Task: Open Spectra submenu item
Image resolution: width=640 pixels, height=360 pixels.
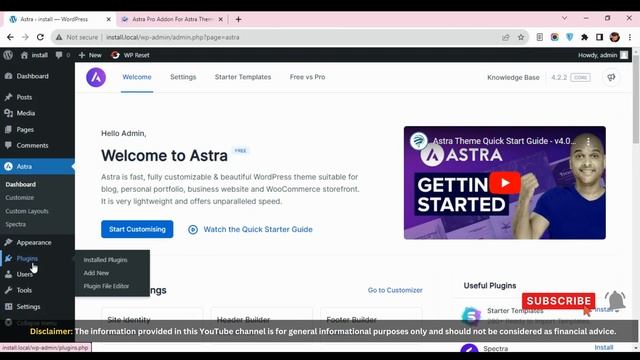Action: (16, 224)
